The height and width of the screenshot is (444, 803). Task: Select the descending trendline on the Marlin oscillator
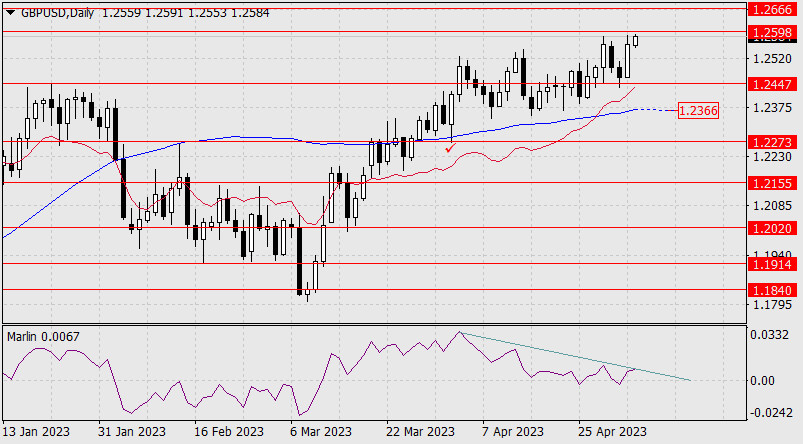[x=575, y=356]
